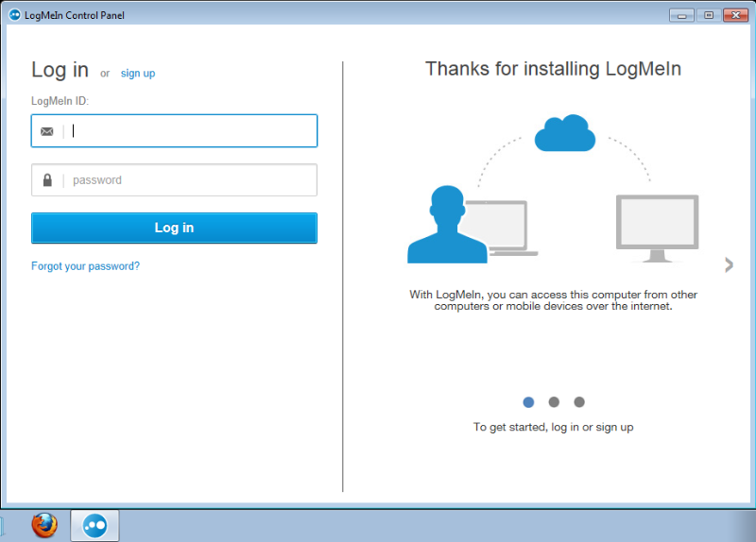Screen dimensions: 756x542
Task: Click the Forgot your password link
Action: [x=85, y=266]
